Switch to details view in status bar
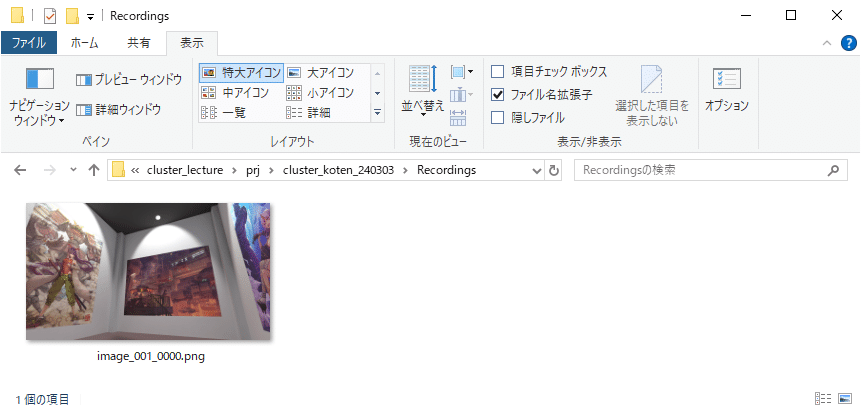 click(823, 399)
